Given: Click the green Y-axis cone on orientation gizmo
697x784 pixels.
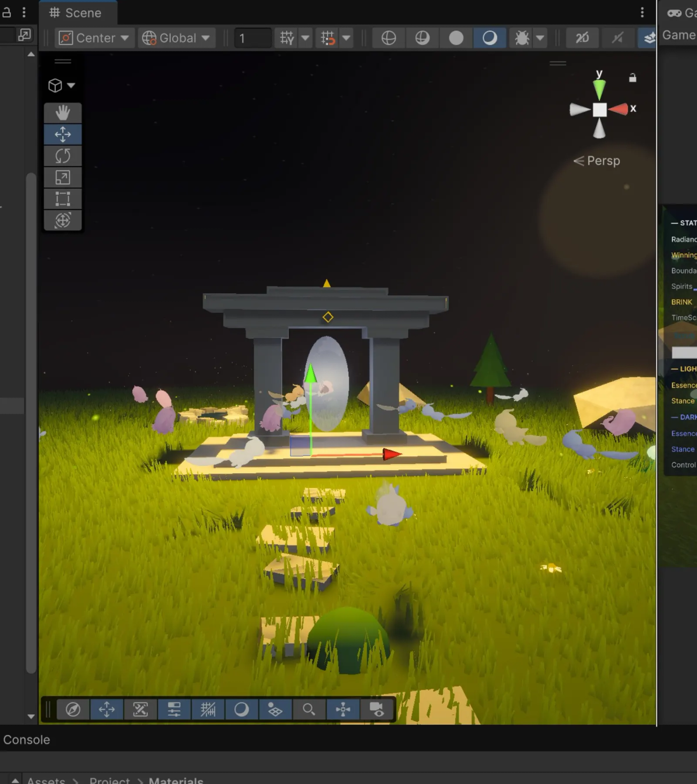Looking at the screenshot, I should [x=599, y=90].
